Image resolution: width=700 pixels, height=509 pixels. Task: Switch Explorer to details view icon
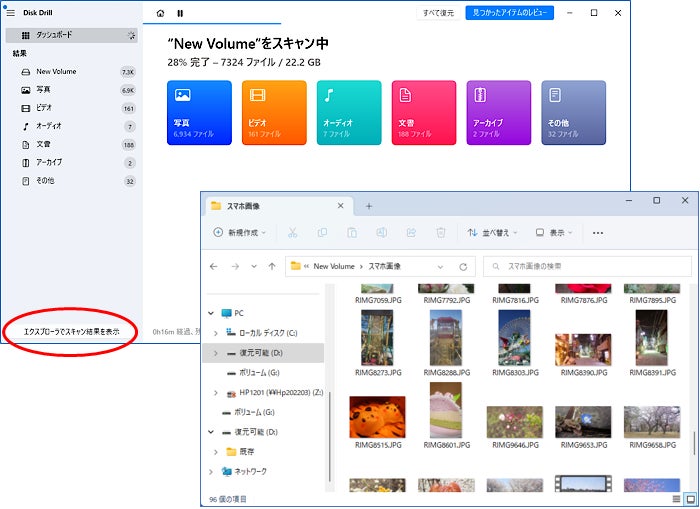click(676, 499)
